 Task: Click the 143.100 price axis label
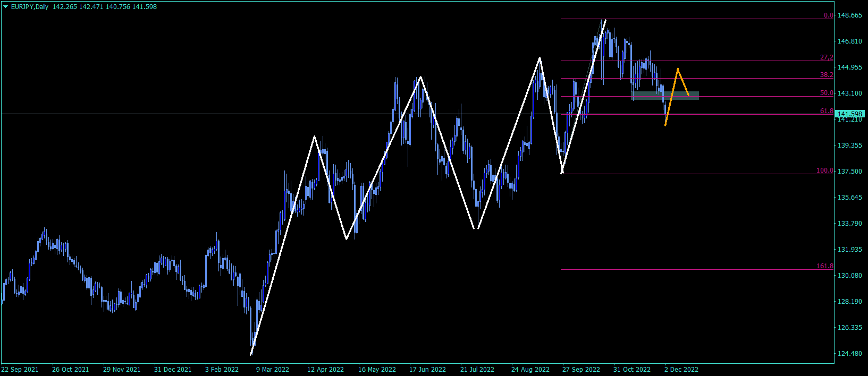tap(850, 93)
